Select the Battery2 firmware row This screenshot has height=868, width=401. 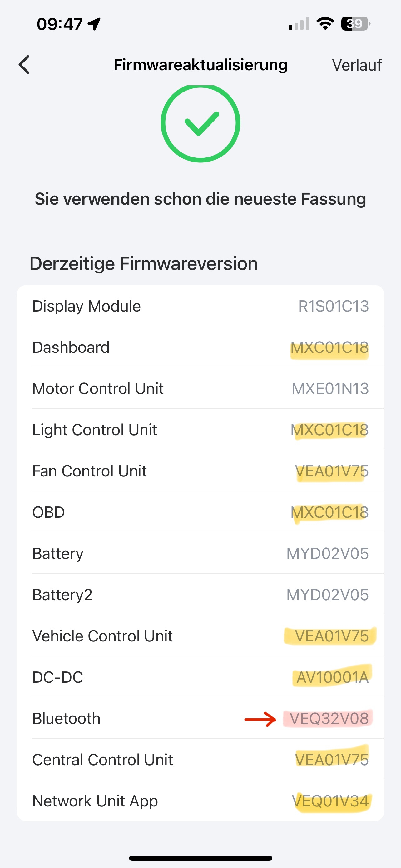point(200,595)
